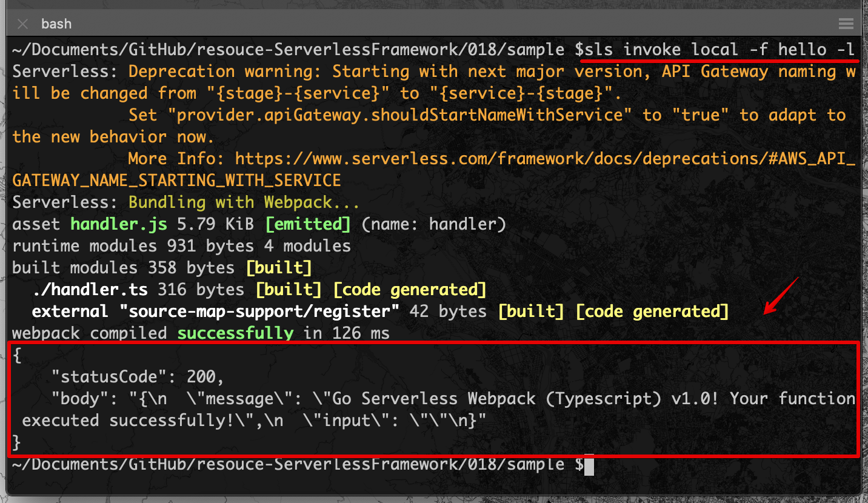Click the green "[emitted]" label
Screen dimensions: 868x503
click(308, 224)
